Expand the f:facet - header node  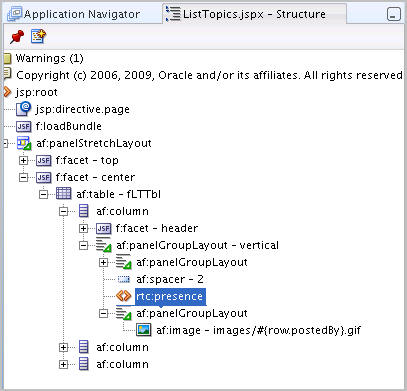coord(83,228)
